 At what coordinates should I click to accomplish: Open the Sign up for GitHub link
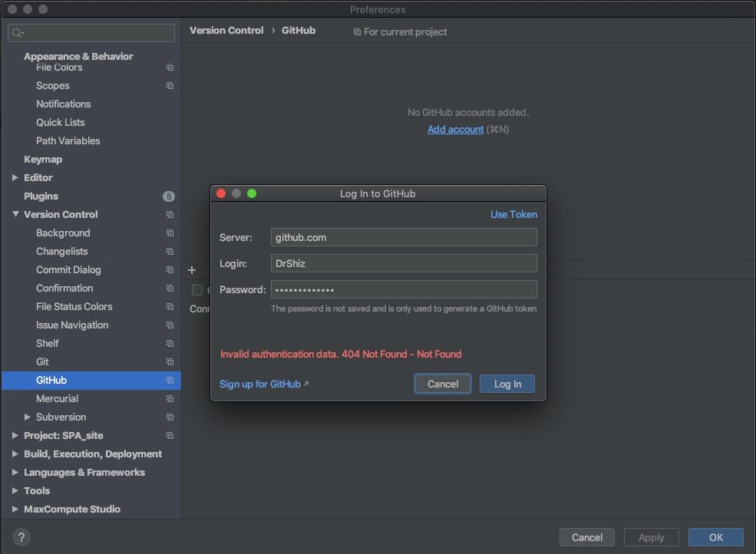(264, 384)
